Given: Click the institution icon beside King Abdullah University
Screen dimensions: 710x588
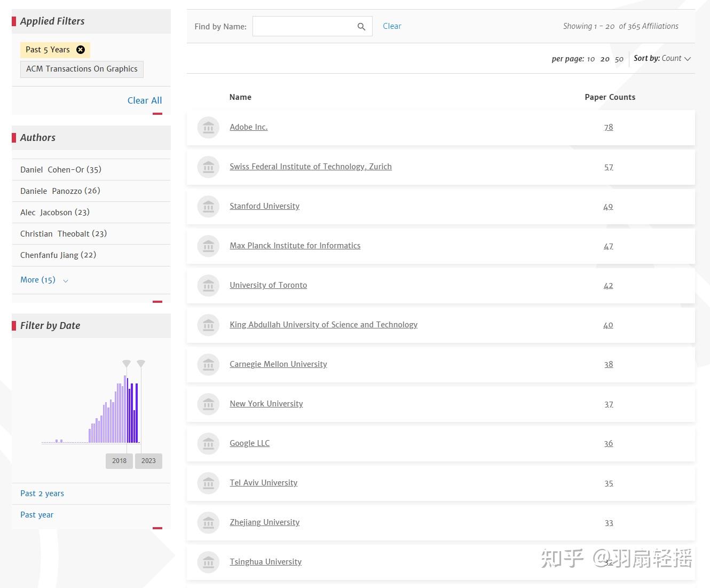Looking at the screenshot, I should click(208, 325).
